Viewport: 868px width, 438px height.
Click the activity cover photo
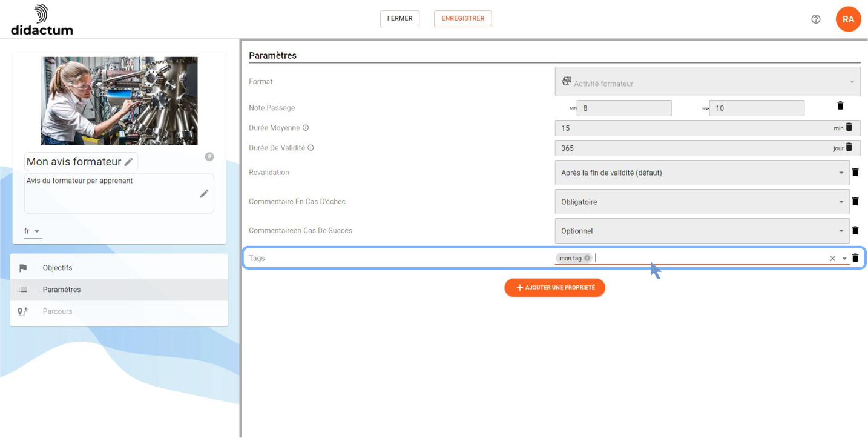tap(119, 101)
